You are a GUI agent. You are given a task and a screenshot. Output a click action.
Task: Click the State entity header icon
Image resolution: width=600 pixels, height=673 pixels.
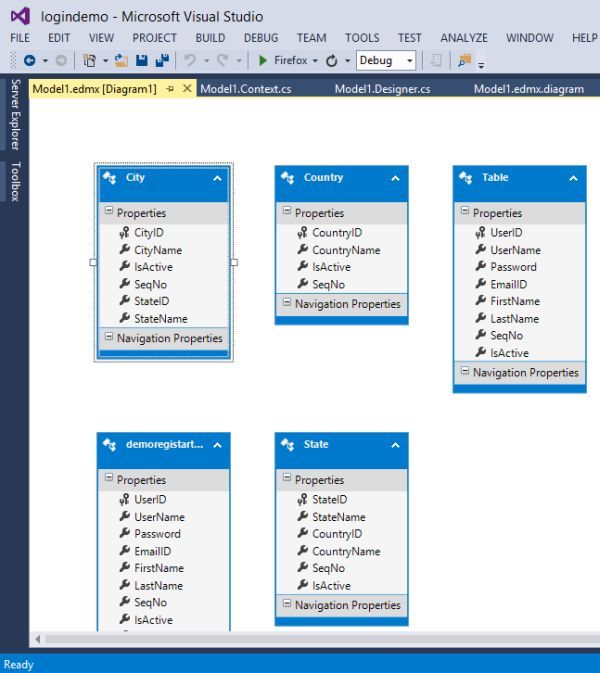pyautogui.click(x=287, y=444)
